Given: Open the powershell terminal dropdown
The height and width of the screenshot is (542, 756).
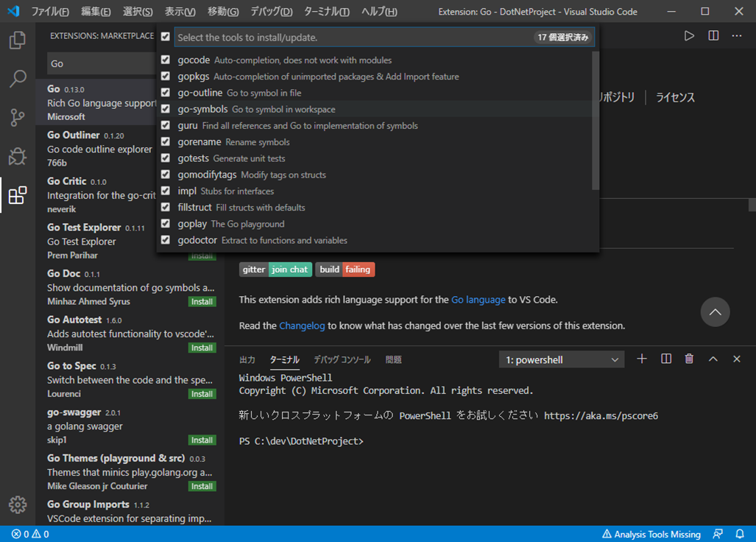Looking at the screenshot, I should [x=562, y=359].
